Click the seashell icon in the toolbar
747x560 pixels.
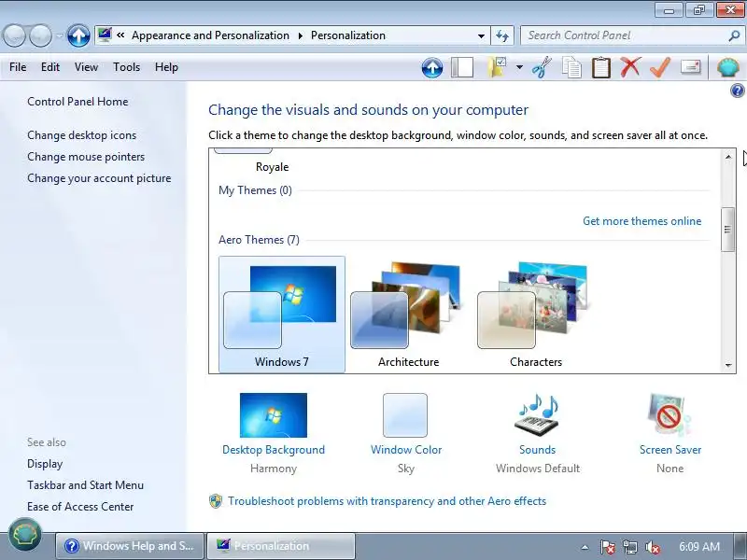(728, 67)
